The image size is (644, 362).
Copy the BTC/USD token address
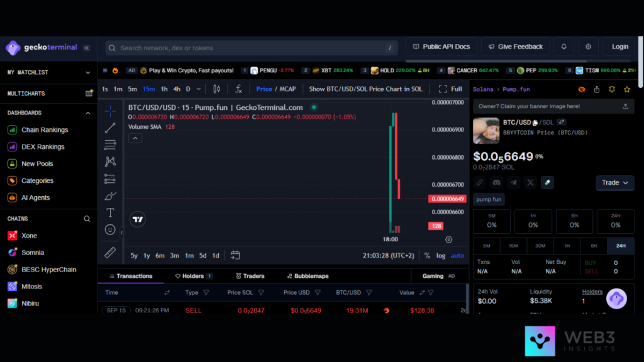click(x=535, y=123)
